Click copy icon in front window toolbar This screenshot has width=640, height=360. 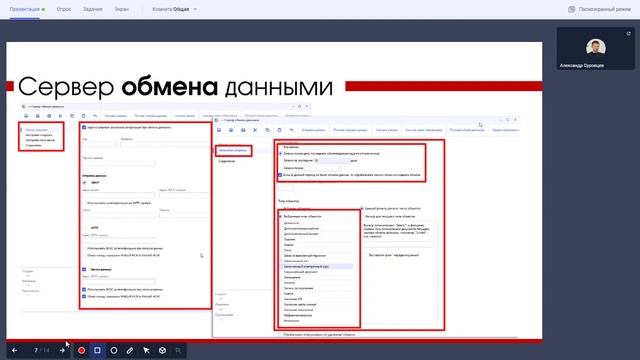pyautogui.click(x=267, y=130)
